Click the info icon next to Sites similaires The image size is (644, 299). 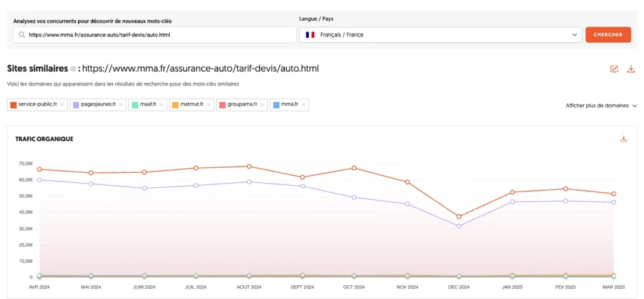click(73, 69)
